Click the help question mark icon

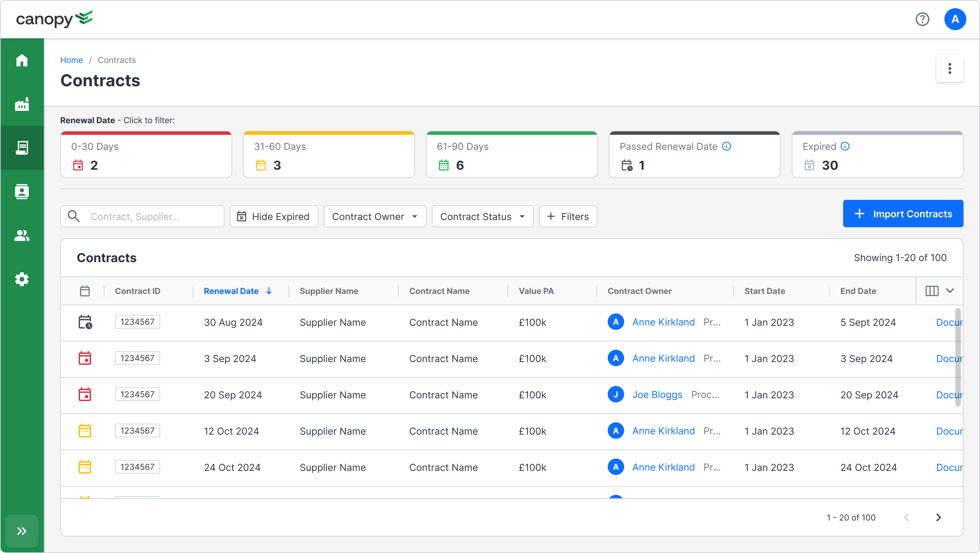pos(922,19)
